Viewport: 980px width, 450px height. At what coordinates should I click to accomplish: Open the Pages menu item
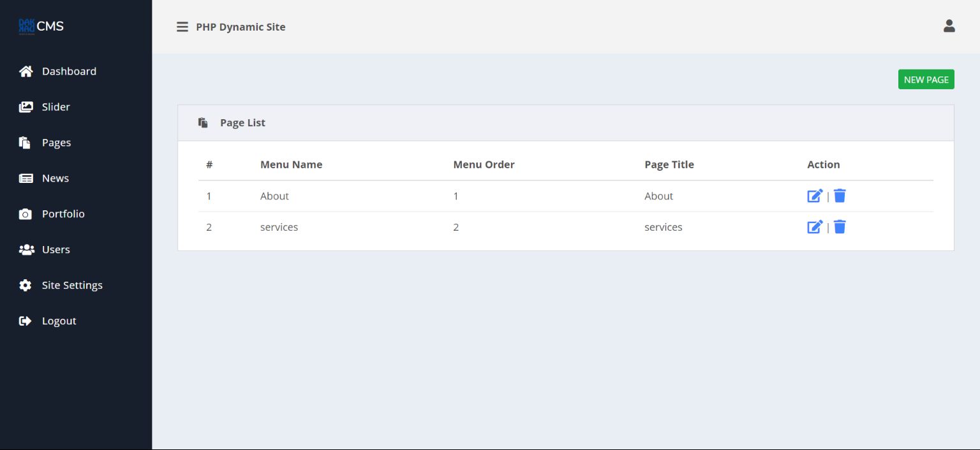pyautogui.click(x=56, y=143)
